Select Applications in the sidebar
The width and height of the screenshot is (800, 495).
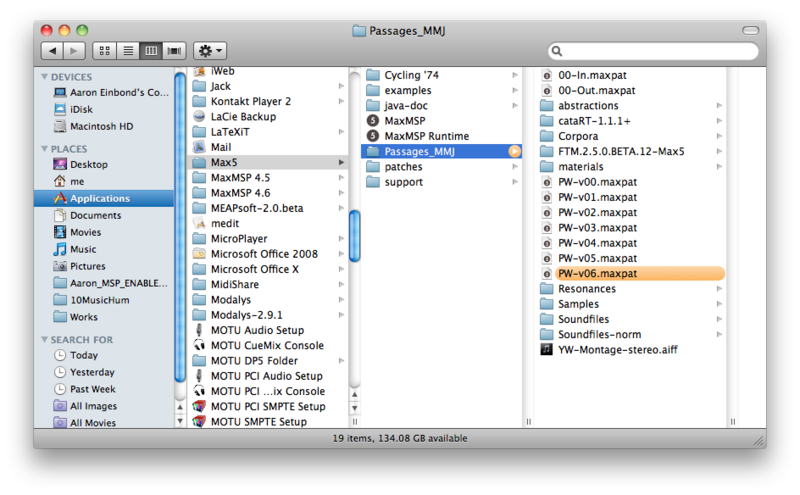104,198
